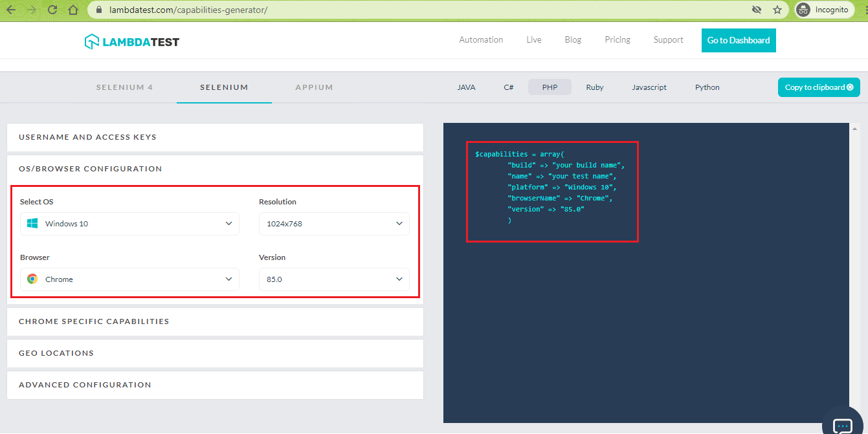This screenshot has width=868, height=434.
Task: Click the Chrome browser icon
Action: click(31, 279)
